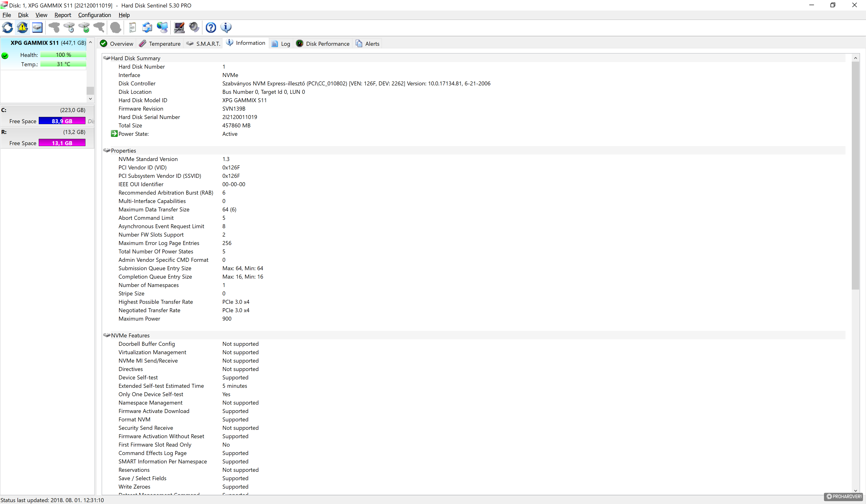
Task: Open the report document toolbar icon
Action: tap(132, 28)
